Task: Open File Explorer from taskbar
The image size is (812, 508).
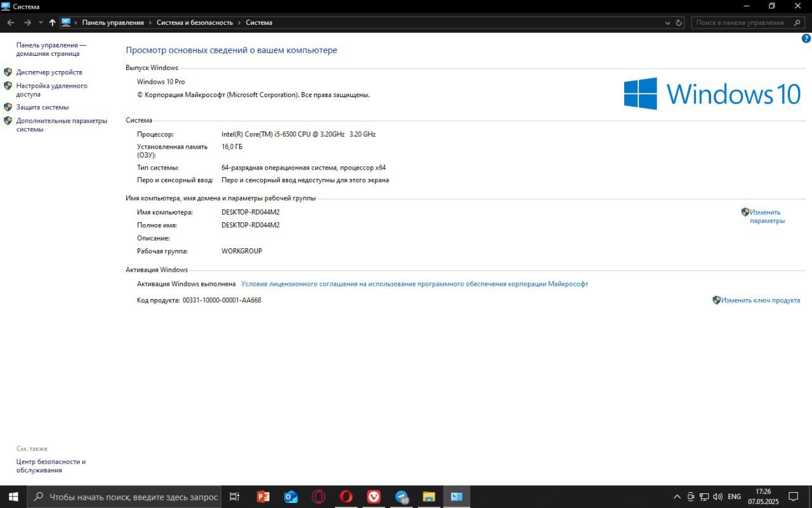Action: click(x=429, y=497)
